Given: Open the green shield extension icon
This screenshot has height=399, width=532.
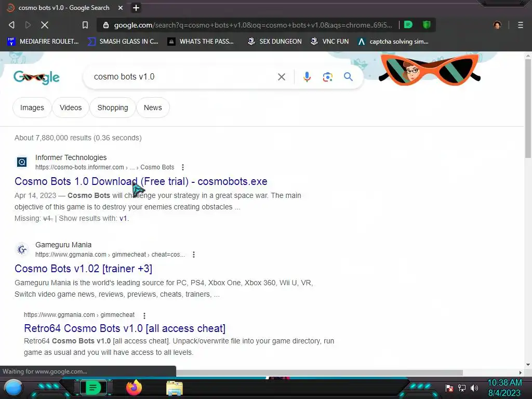Looking at the screenshot, I should (x=427, y=25).
